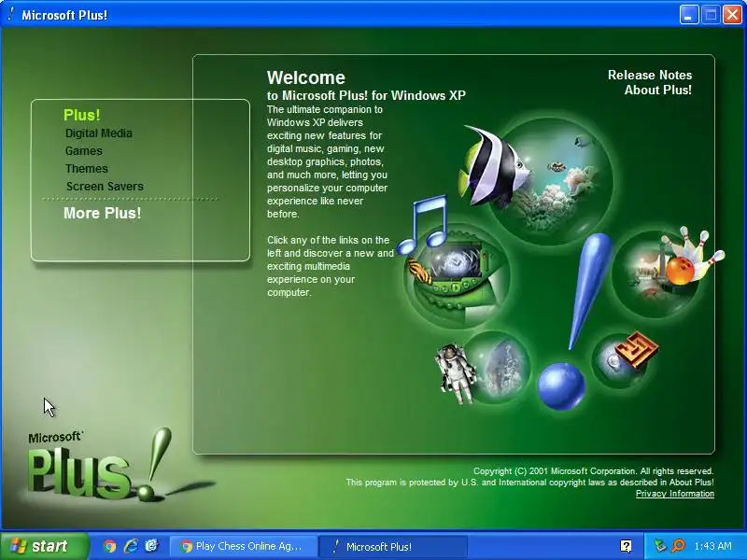Viewport: 747px width, 560px height.
Task: Click the green arrow system tray icon
Action: click(x=660, y=546)
